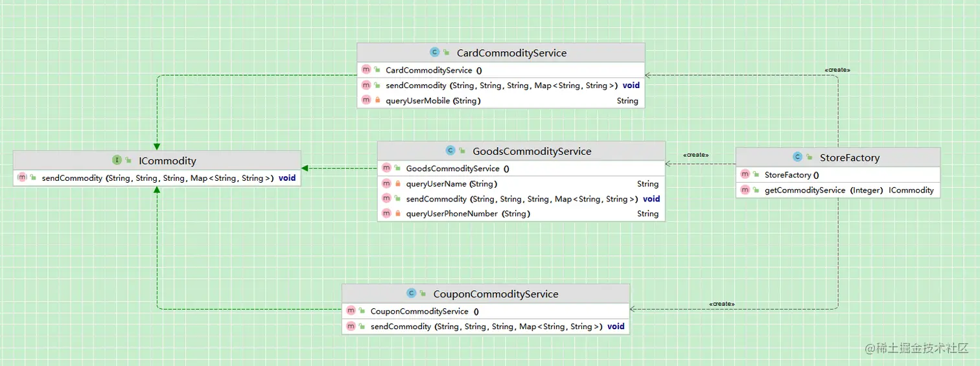Screen dimensions: 980x366
Task: Click method icon of CardCommodityService constructor
Action: 366,70
